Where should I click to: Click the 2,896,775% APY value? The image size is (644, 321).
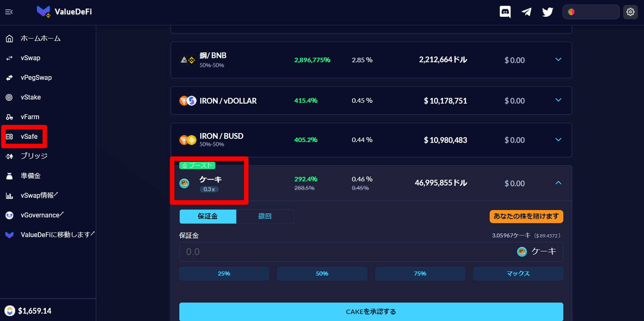point(312,60)
